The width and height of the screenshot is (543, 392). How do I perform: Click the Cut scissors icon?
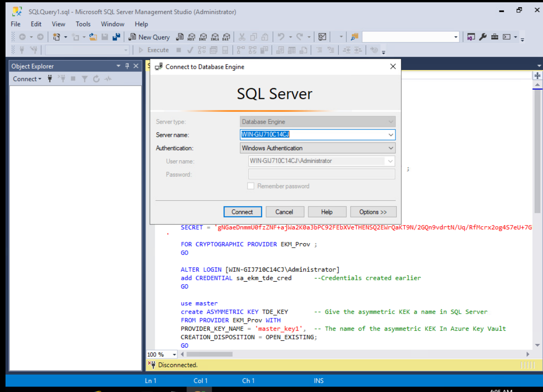pyautogui.click(x=242, y=37)
